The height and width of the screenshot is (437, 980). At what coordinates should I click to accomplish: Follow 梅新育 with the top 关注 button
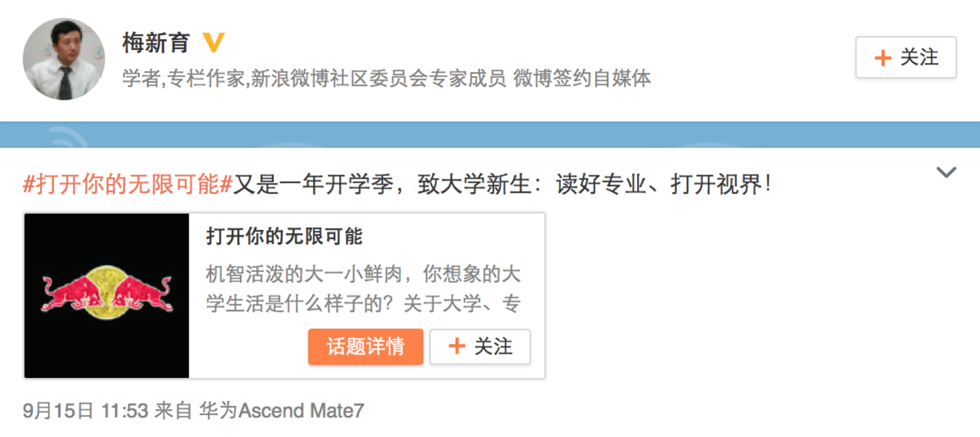[906, 57]
